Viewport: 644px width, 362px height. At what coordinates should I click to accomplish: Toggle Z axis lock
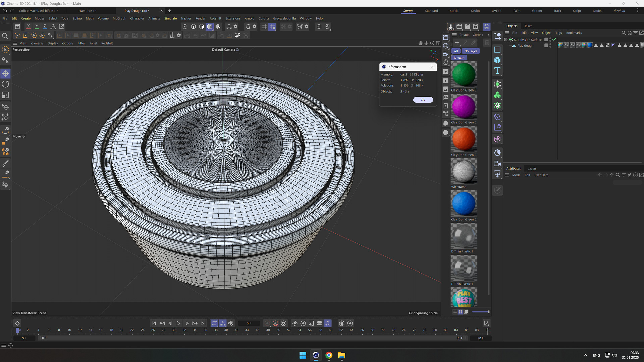coord(45,26)
